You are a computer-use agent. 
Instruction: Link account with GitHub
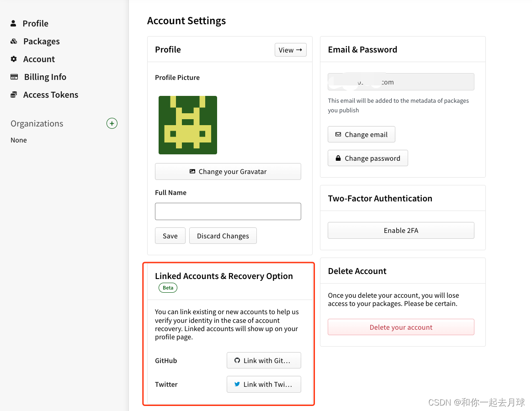(x=264, y=360)
